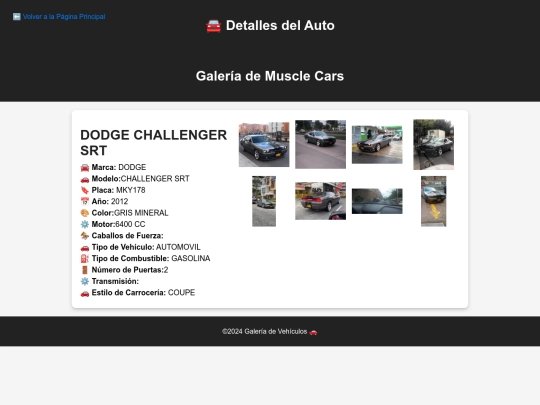Click 'Galería de Muscle Cars' heading

coord(270,76)
